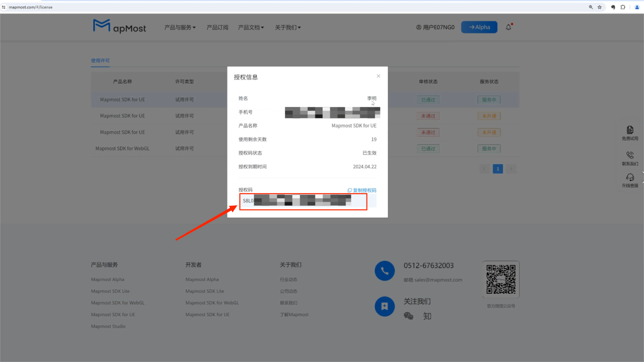Viewport: 644px width, 362px height.
Task: Click the browser bookmark star icon
Action: pyautogui.click(x=600, y=7)
